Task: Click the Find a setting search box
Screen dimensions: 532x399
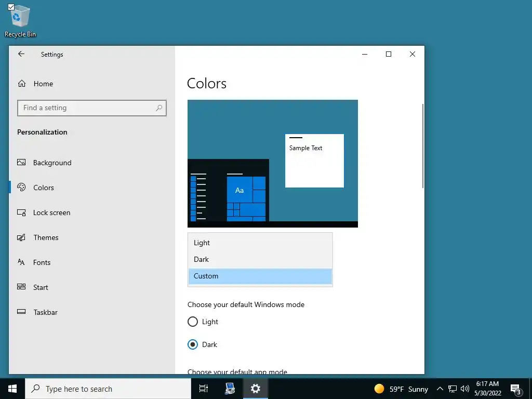Action: 91,108
